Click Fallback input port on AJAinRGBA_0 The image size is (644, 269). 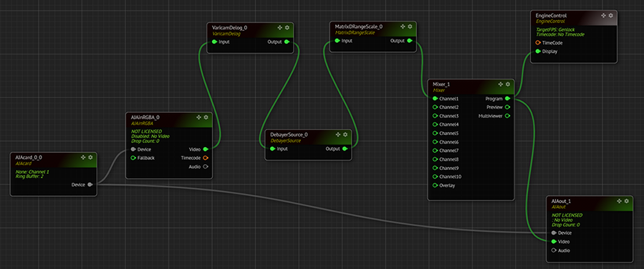(133, 158)
